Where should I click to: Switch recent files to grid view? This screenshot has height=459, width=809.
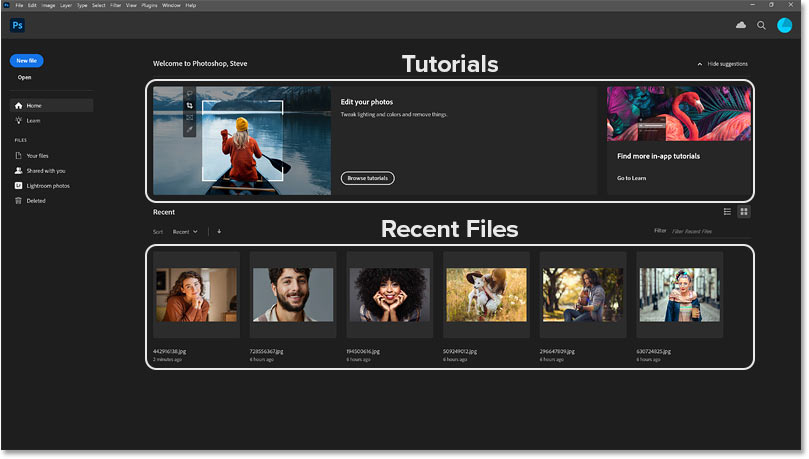744,211
